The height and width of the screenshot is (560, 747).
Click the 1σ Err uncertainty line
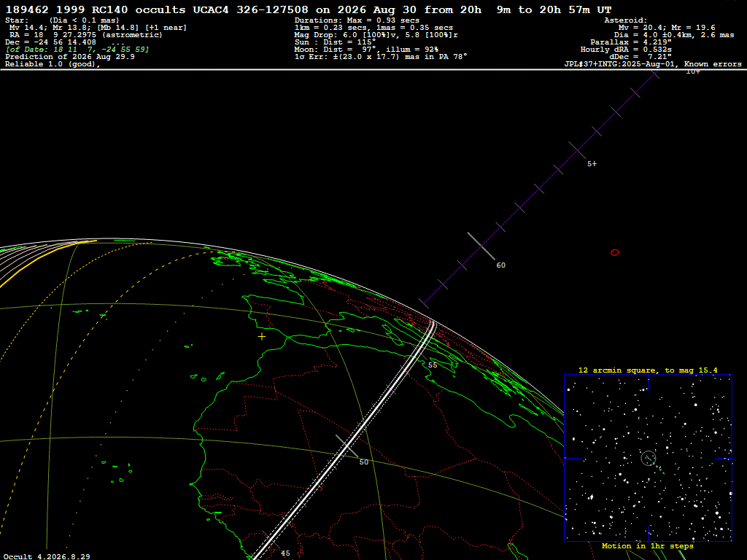tap(381, 57)
